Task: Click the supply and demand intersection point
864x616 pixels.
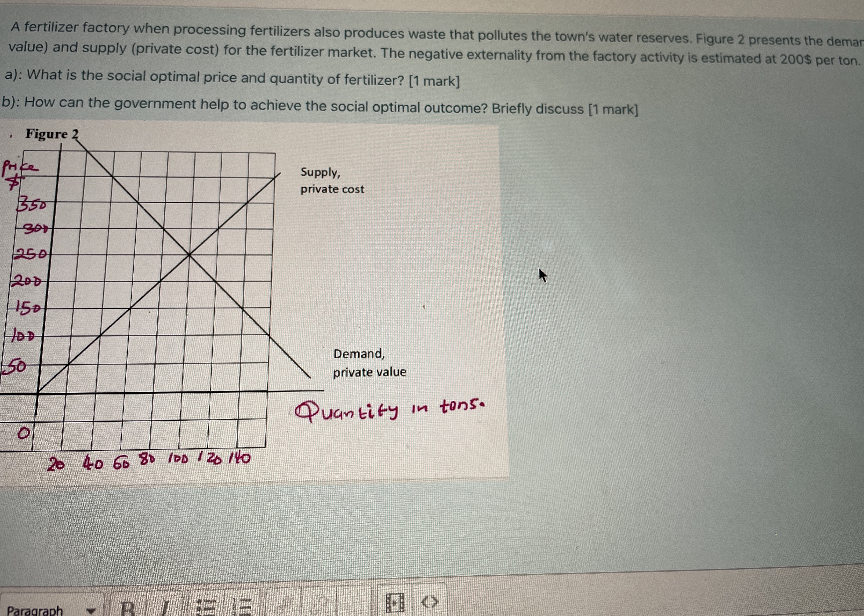Action: click(189, 255)
